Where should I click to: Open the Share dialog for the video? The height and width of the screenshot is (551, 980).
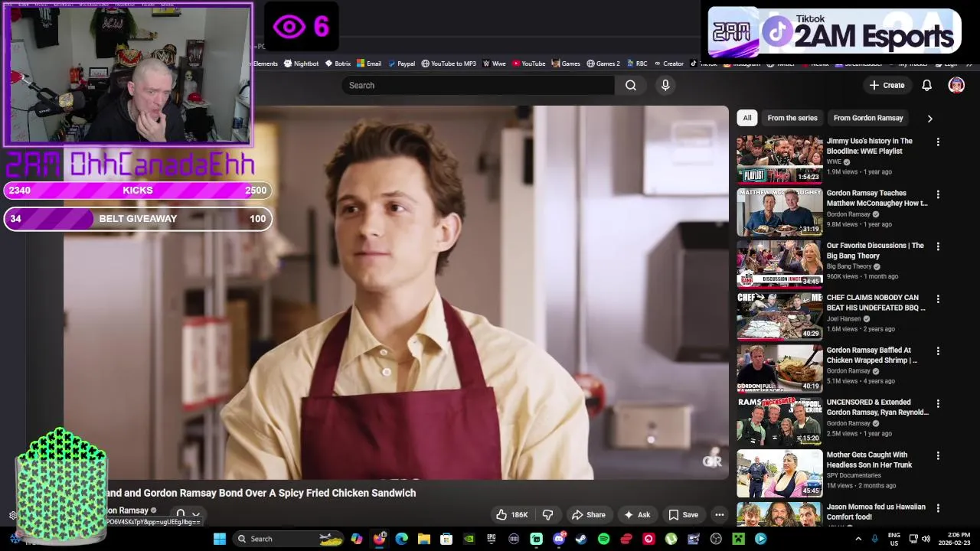588,515
